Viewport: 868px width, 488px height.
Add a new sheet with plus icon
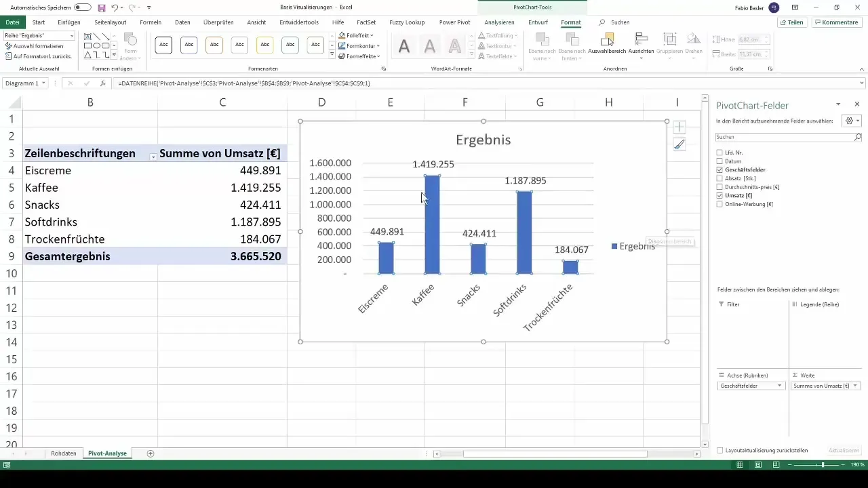pos(151,453)
